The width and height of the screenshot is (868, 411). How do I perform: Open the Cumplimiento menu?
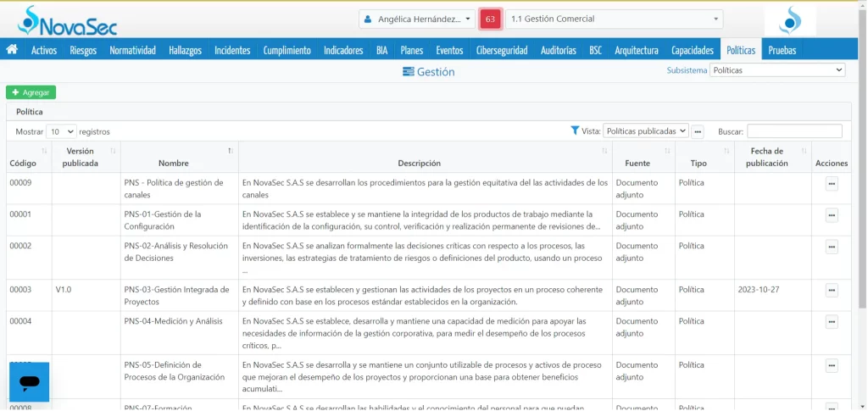[x=287, y=50]
